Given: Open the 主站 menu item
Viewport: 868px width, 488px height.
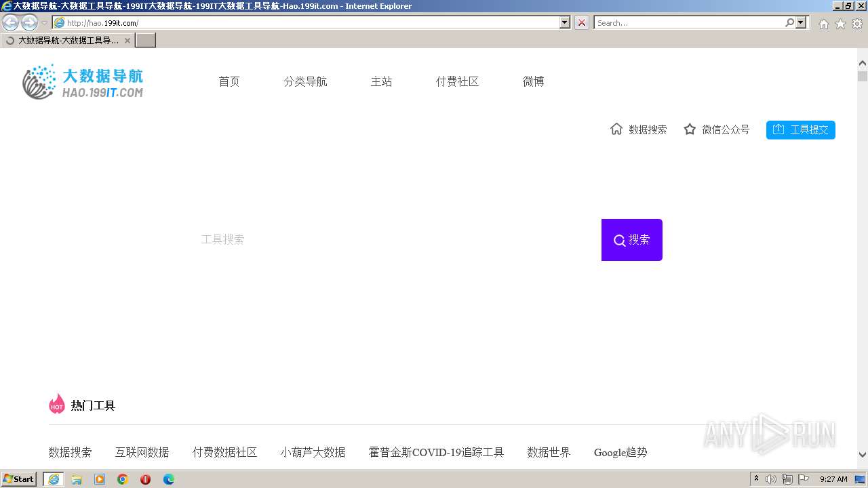Looking at the screenshot, I should 381,81.
